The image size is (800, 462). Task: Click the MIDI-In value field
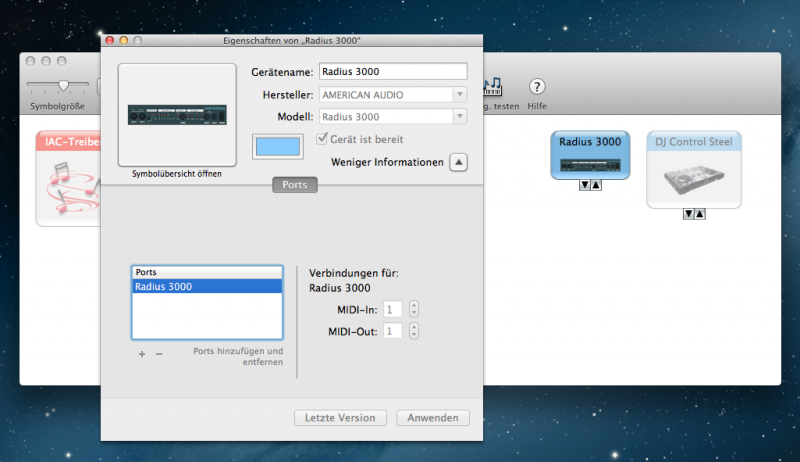coord(392,310)
